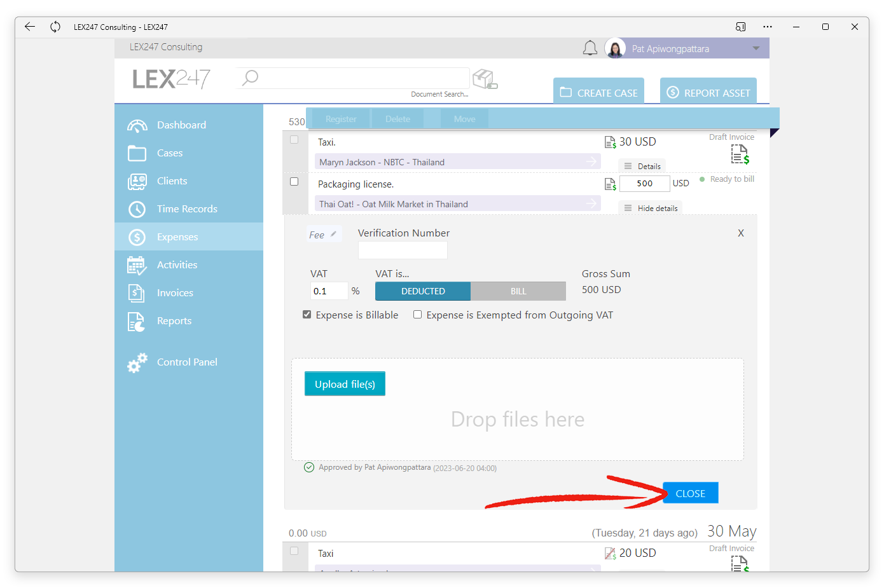The image size is (884, 588).
Task: Uncheck Expense is Billable
Action: pyautogui.click(x=307, y=315)
